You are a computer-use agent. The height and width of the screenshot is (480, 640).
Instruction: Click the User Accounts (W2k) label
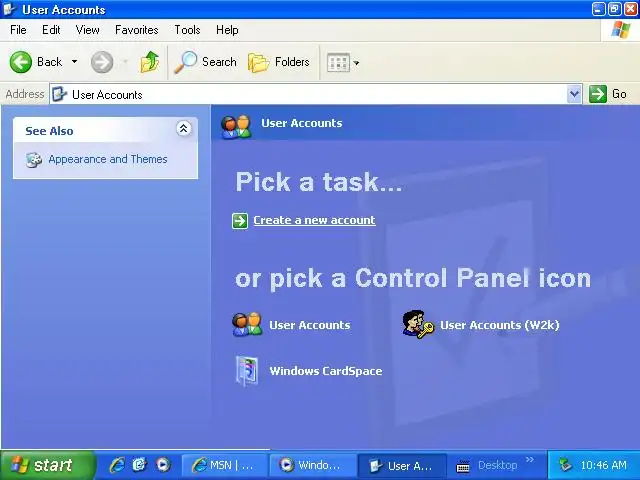point(500,325)
